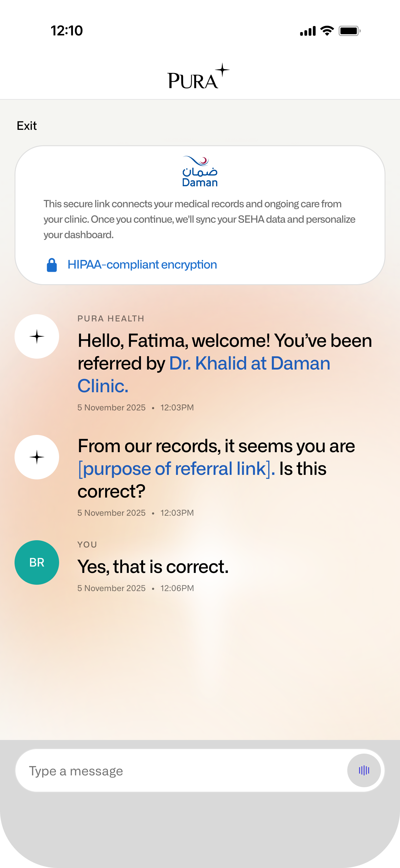Tap the first Pura Health sparkle avatar
This screenshot has height=868, width=400.
pos(37,336)
